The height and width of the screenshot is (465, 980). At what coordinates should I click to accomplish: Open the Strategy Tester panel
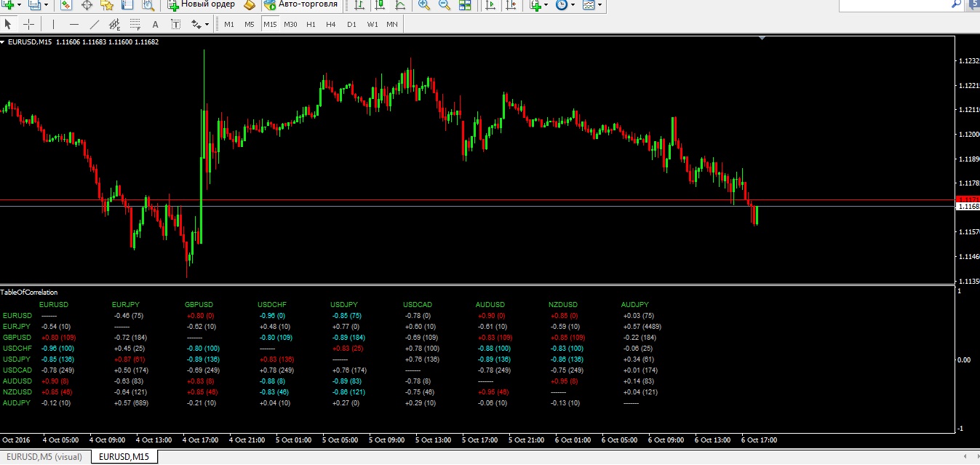pyautogui.click(x=148, y=5)
